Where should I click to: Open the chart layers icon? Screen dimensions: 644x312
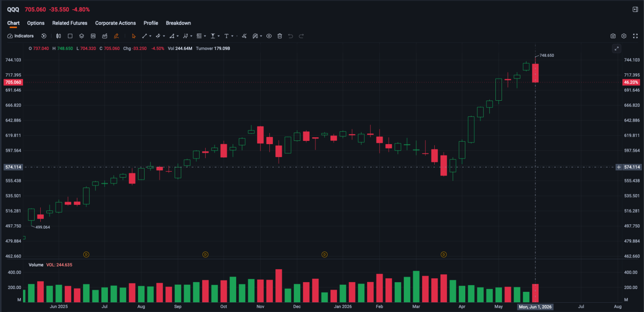click(81, 36)
